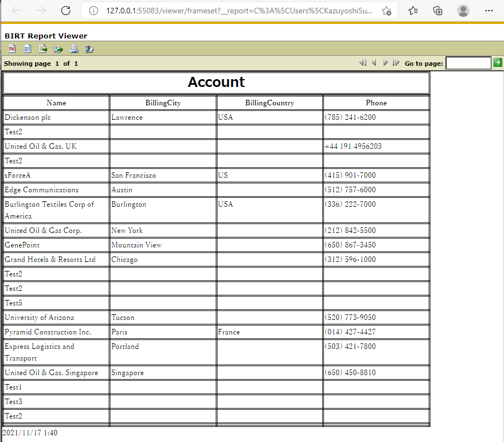Click United Oil & Gas, Singapore cell
Image resolution: width=504 pixels, height=442 pixels.
(56, 372)
